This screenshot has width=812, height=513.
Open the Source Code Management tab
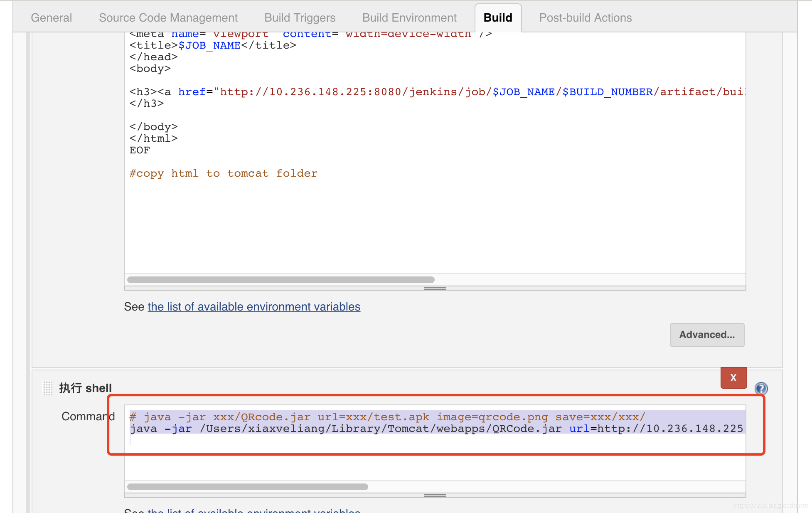click(x=168, y=18)
